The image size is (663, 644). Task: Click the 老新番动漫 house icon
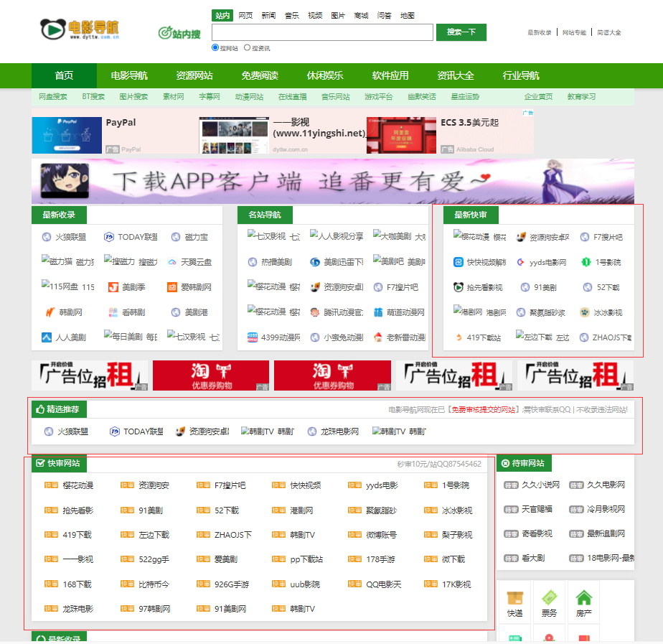(x=378, y=337)
